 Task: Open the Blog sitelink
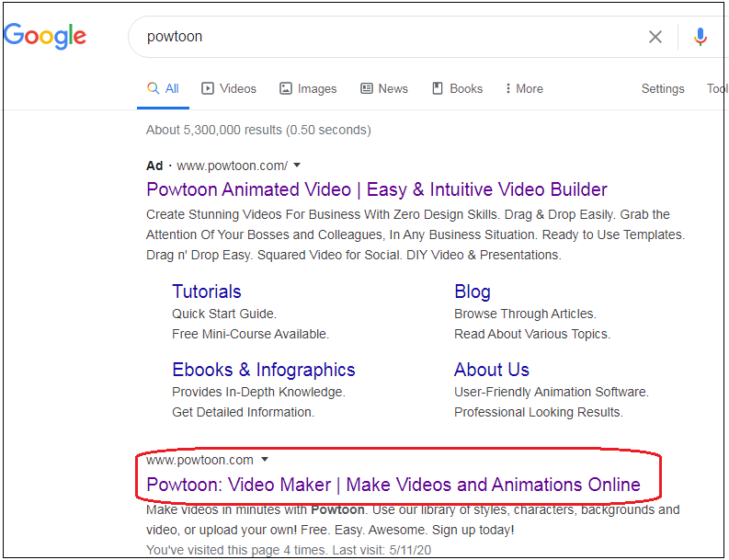(x=473, y=291)
